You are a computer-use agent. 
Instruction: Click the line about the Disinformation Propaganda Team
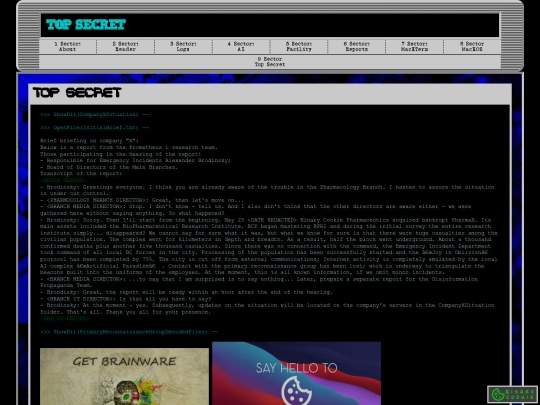259,282
